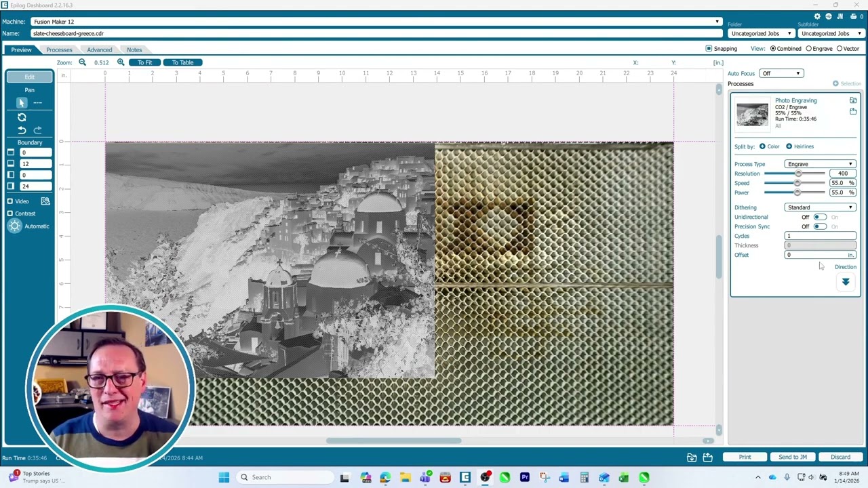Click the Print button

point(745,457)
